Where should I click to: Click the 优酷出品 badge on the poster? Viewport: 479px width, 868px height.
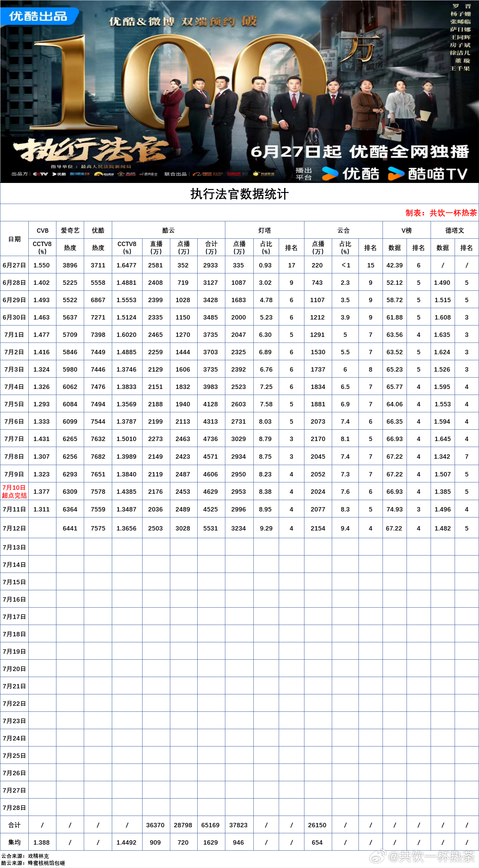[x=39, y=16]
